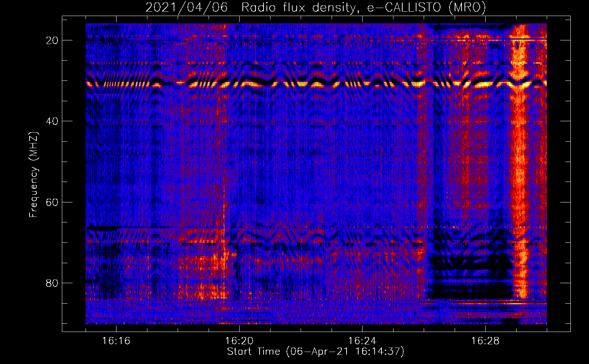This screenshot has height=364, width=589.
Task: Click the 'Start Time (06-Apr-21 16:14:37)' axis label
Action: (x=316, y=352)
